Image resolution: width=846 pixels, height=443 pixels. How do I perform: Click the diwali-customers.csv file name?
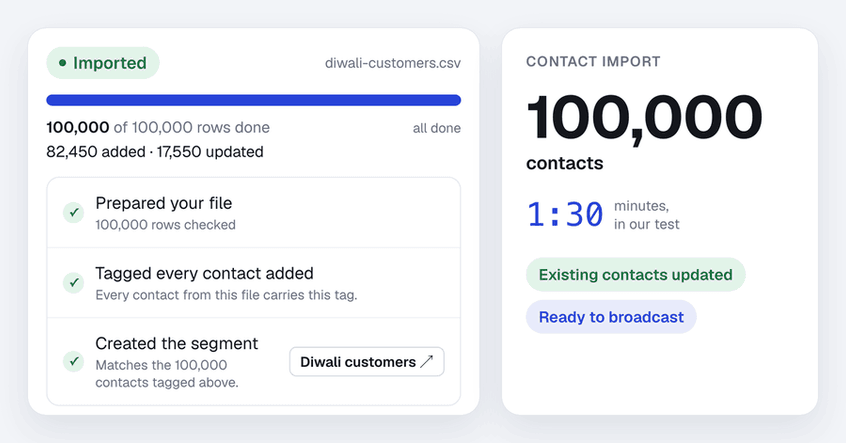[x=393, y=63]
